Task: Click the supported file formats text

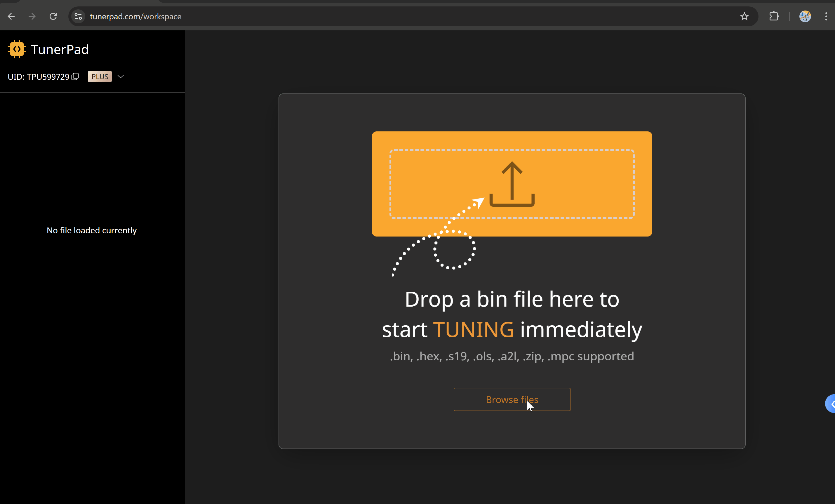Action: (512, 356)
